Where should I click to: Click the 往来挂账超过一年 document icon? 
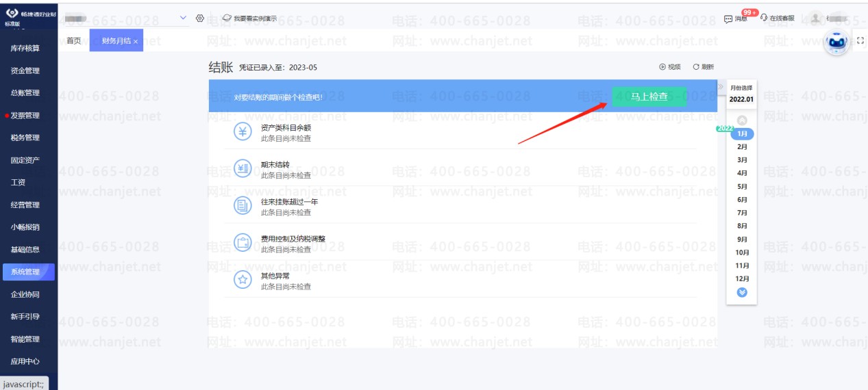(x=243, y=205)
